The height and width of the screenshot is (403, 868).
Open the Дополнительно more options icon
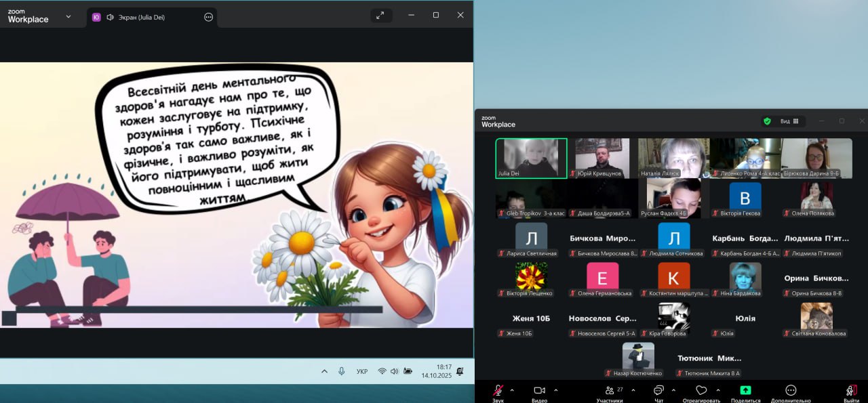791,391
